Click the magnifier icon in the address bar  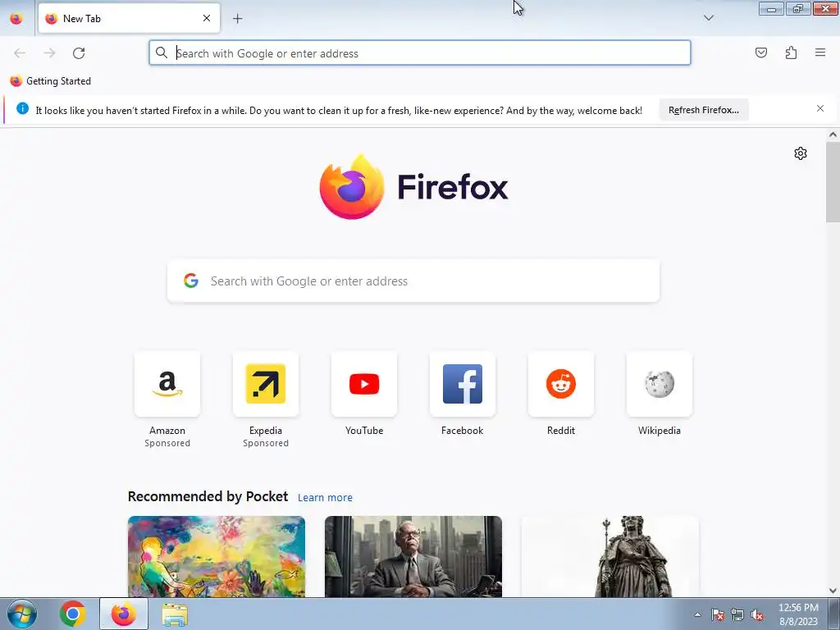[x=162, y=52]
